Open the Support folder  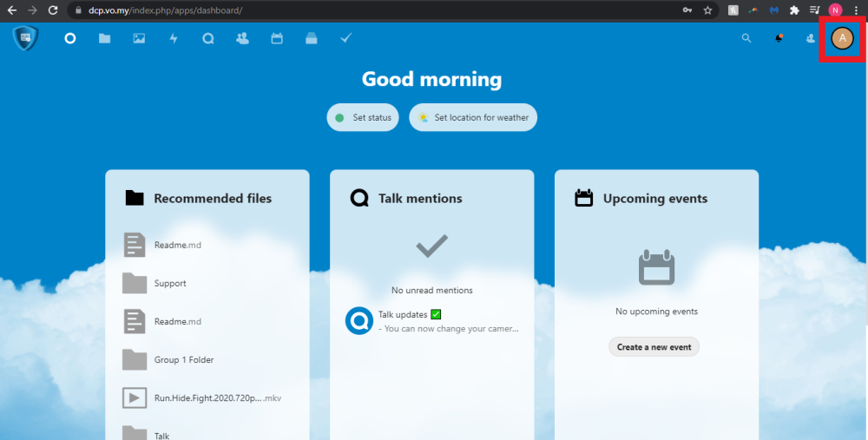coord(170,284)
